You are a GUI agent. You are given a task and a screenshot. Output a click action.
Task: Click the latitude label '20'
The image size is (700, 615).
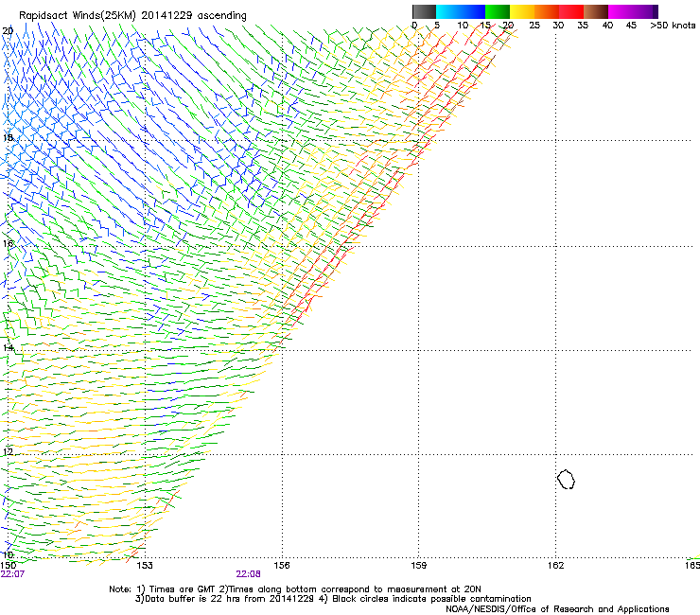click(8, 31)
